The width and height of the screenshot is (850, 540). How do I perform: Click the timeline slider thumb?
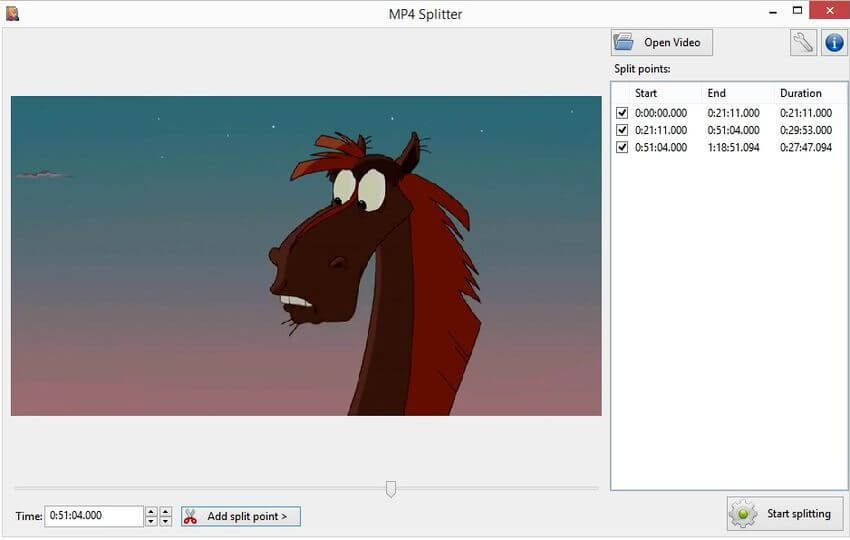[x=391, y=488]
